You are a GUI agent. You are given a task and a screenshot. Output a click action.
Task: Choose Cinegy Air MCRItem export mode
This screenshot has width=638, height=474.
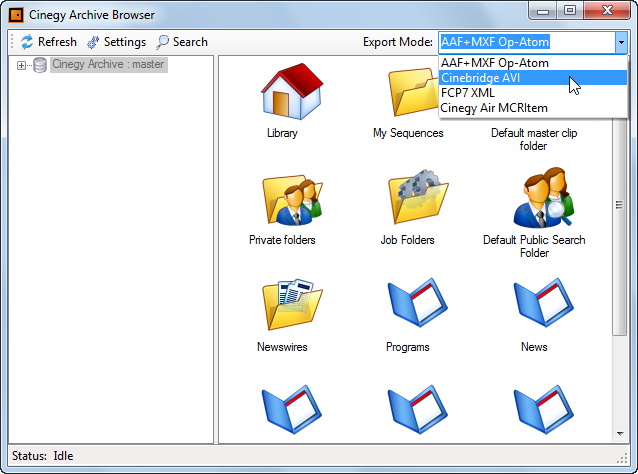[x=533, y=108]
